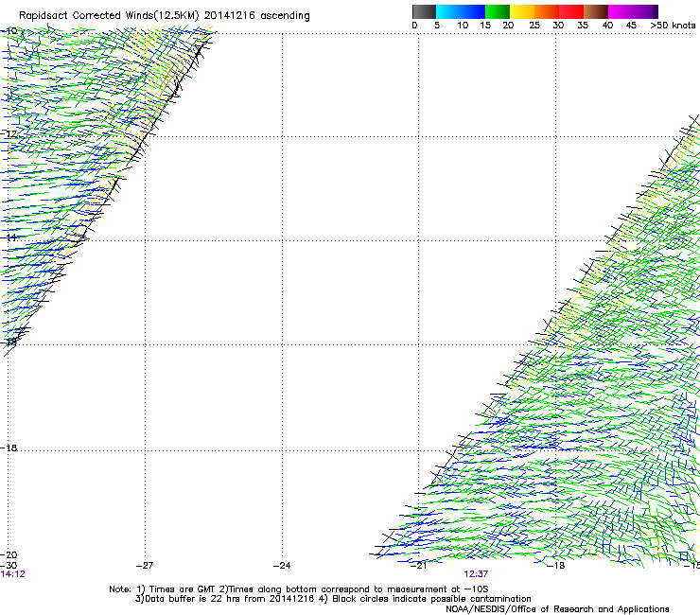Click the red 30–35 knots legend swatch
Screen dimensions: 700x615
pos(571,11)
